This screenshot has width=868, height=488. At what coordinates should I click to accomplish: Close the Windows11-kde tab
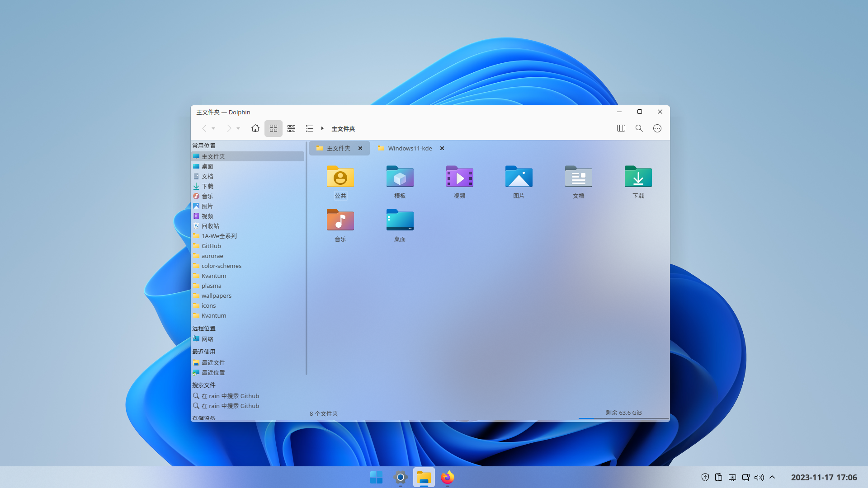point(442,148)
